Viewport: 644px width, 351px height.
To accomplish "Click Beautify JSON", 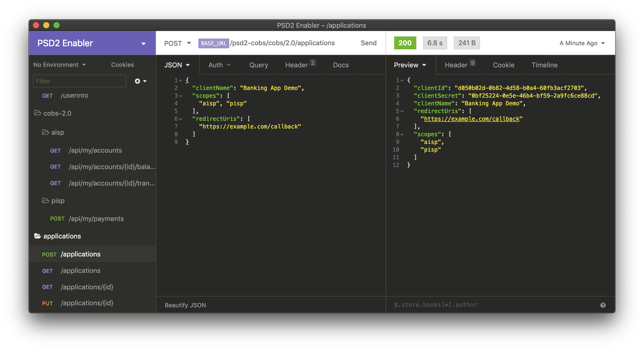I will (185, 305).
